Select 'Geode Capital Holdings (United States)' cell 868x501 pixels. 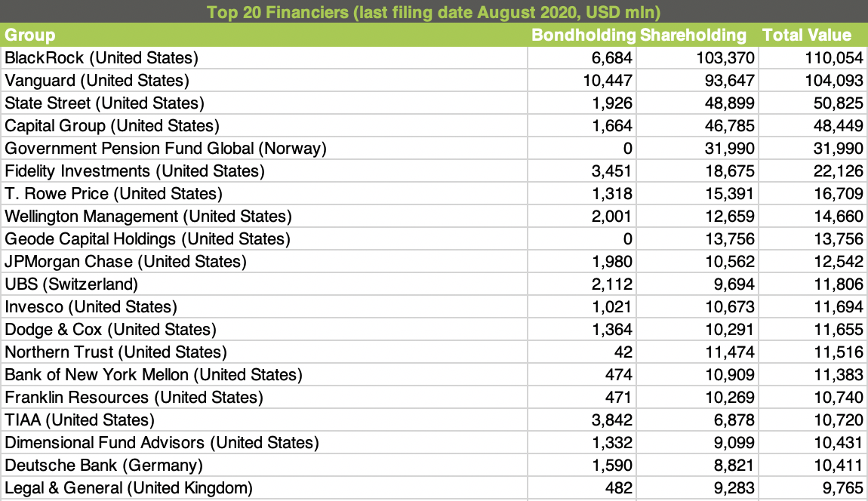[x=264, y=239]
